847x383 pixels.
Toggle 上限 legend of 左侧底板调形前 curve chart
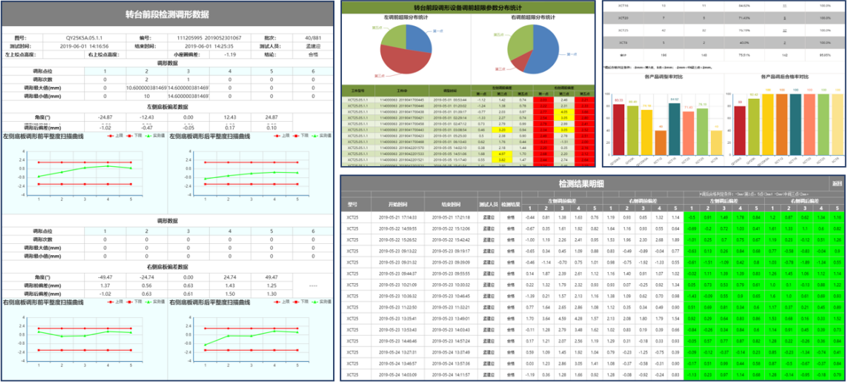114,137
